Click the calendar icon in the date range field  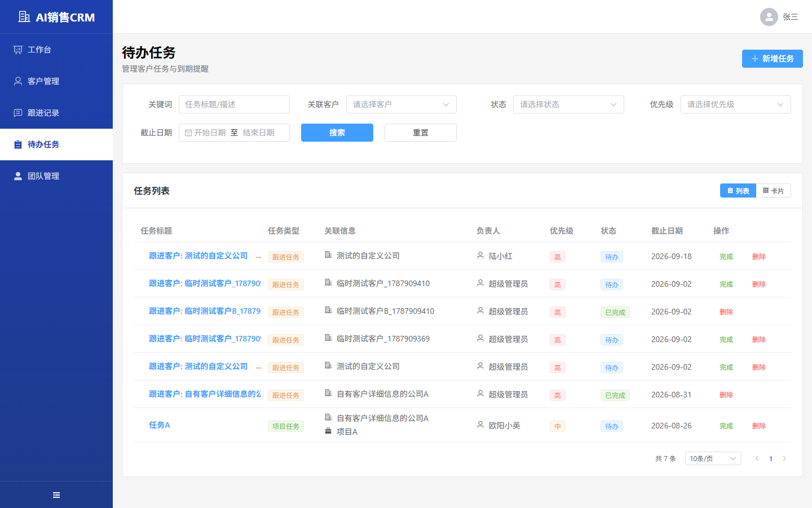[188, 133]
